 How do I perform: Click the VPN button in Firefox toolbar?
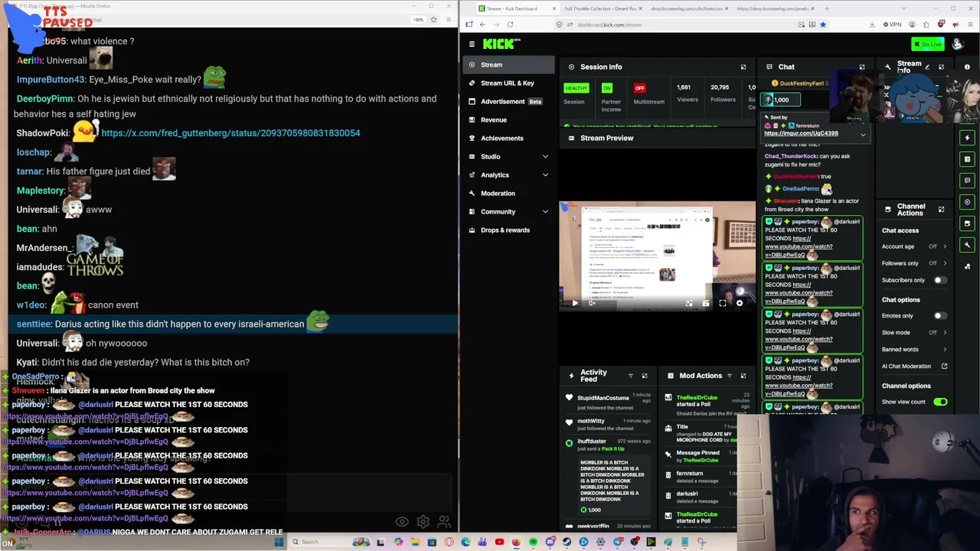point(893,24)
